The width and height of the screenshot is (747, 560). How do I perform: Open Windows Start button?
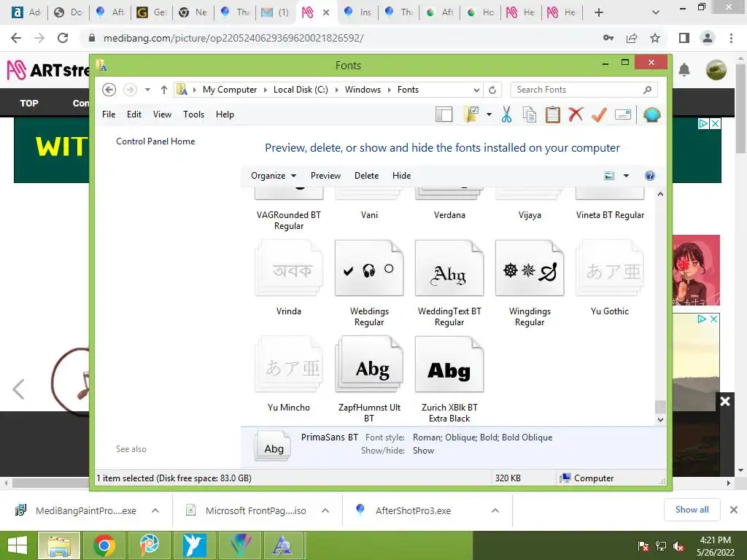click(x=18, y=545)
